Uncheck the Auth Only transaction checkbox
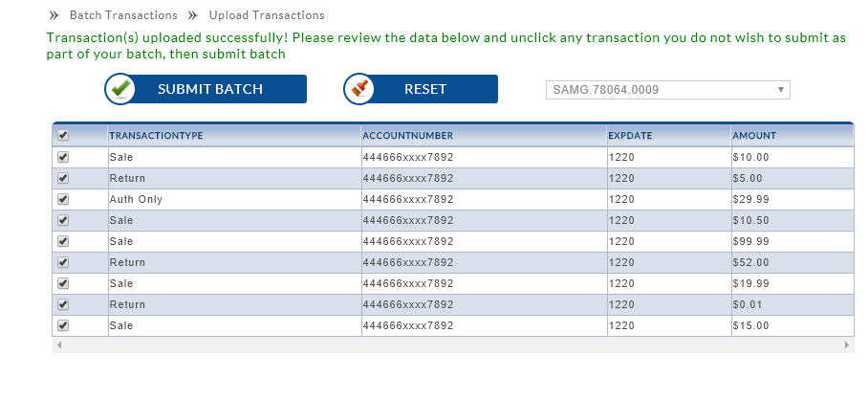This screenshot has width=868, height=400. click(63, 199)
